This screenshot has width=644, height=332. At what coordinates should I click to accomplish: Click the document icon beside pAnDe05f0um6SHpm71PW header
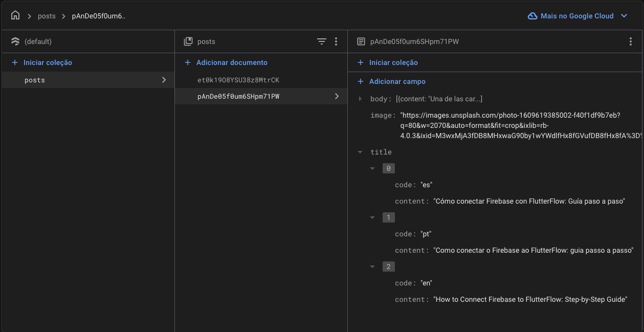tap(361, 41)
